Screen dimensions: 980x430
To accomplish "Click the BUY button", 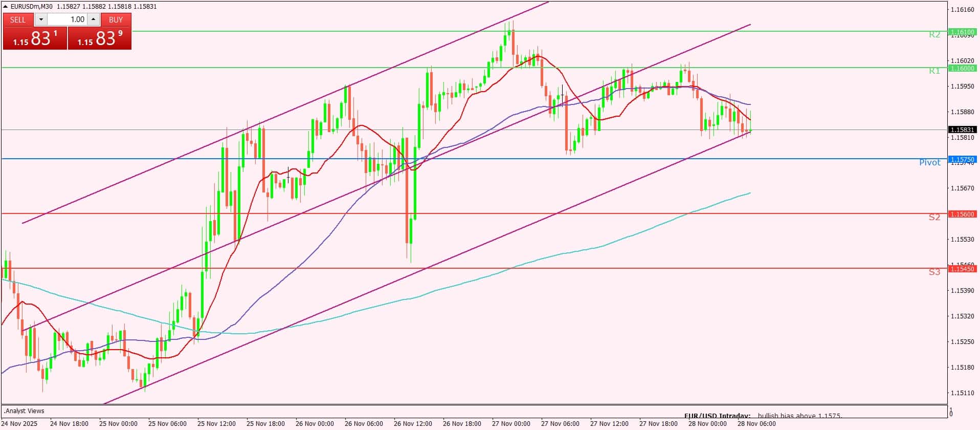I will coord(116,19).
